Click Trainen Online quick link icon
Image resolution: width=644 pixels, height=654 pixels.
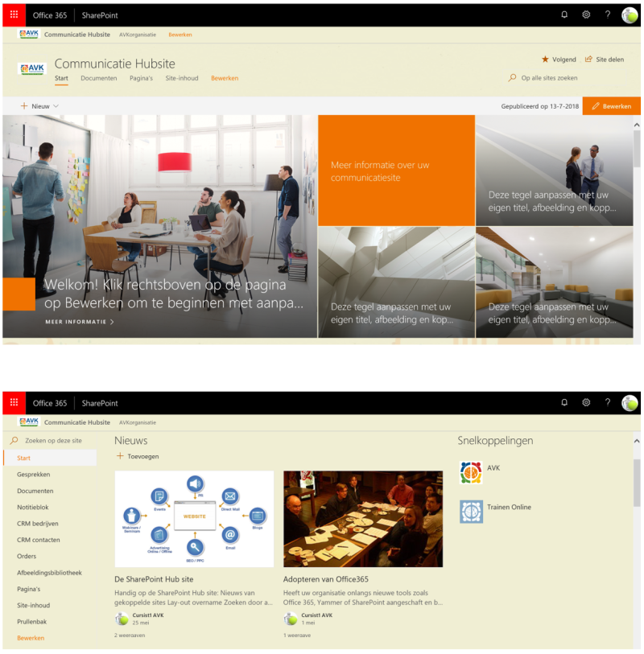(x=471, y=512)
